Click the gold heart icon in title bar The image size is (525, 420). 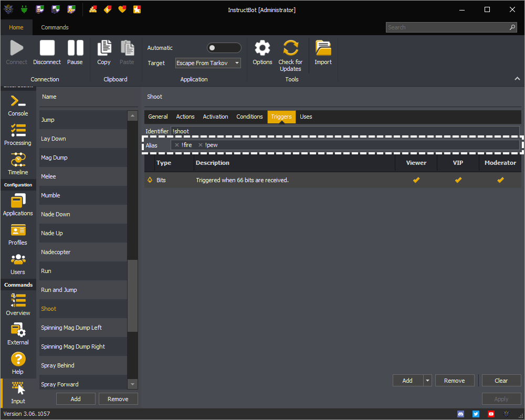pos(122,9)
